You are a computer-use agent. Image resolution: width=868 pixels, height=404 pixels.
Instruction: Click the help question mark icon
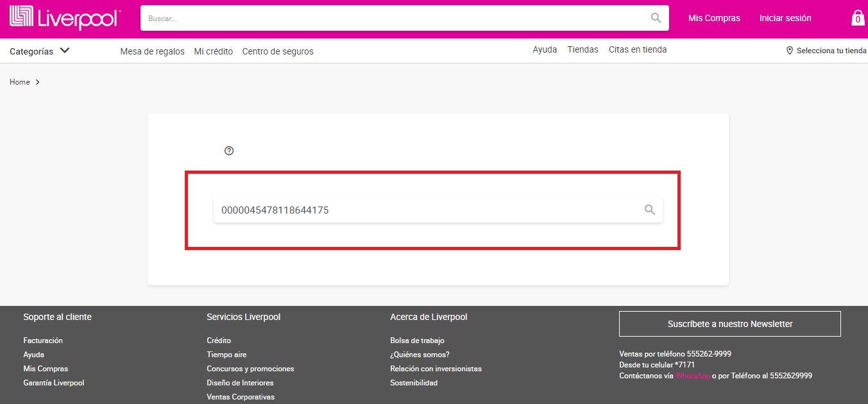pyautogui.click(x=229, y=151)
